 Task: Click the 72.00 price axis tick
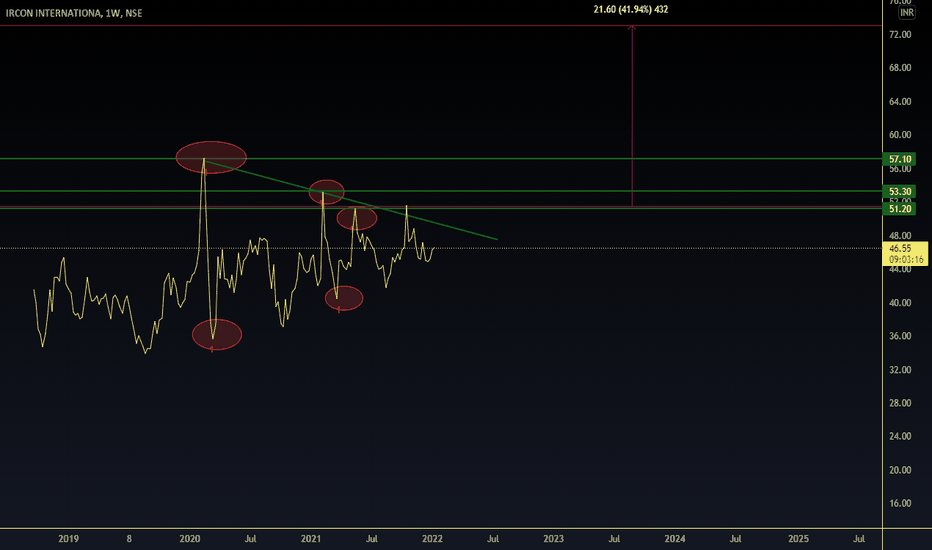(x=900, y=34)
